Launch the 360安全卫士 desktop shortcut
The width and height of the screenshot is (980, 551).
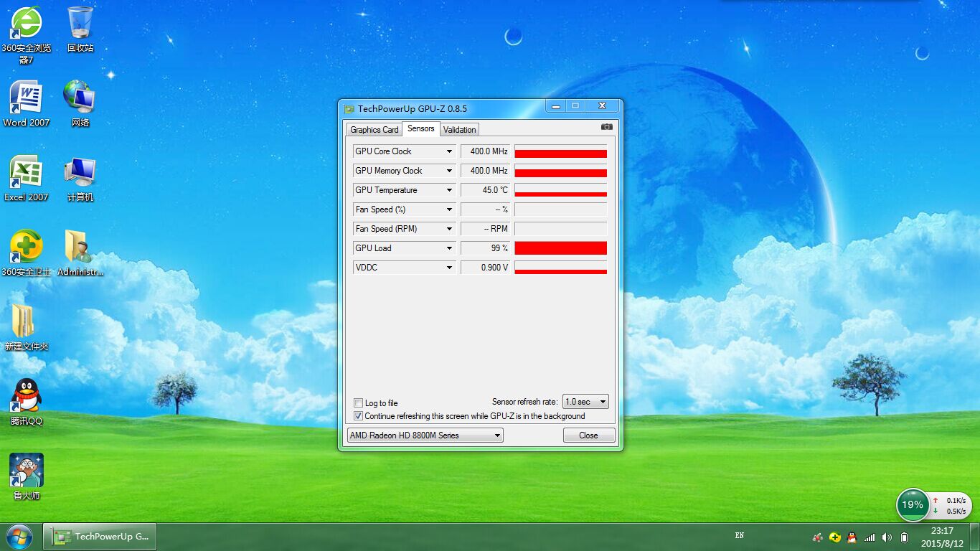(27, 254)
